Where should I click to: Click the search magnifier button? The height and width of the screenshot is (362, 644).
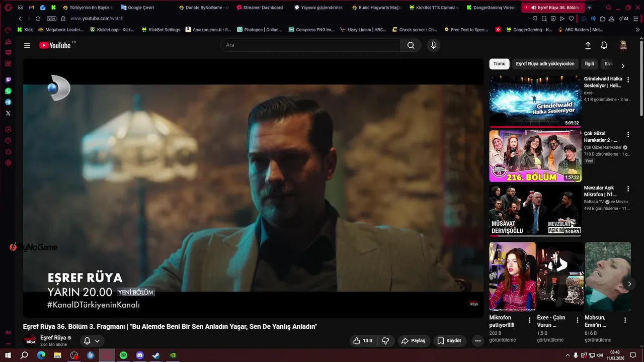click(x=411, y=45)
